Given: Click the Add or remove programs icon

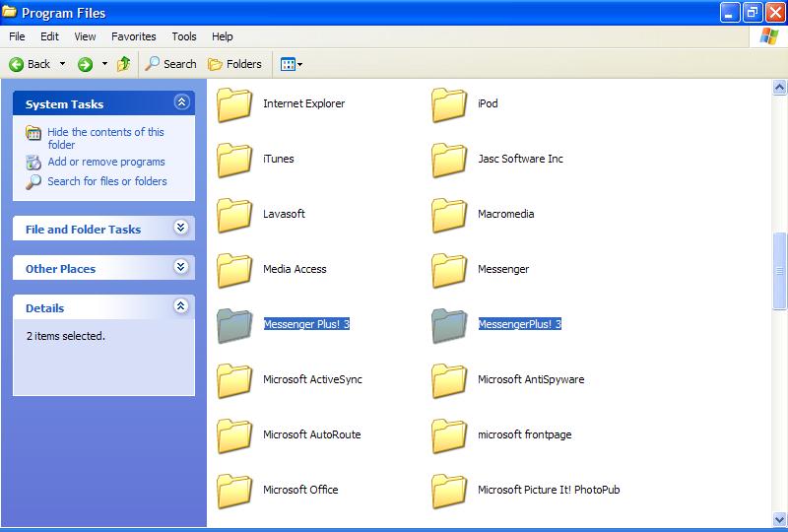Looking at the screenshot, I should [x=33, y=162].
